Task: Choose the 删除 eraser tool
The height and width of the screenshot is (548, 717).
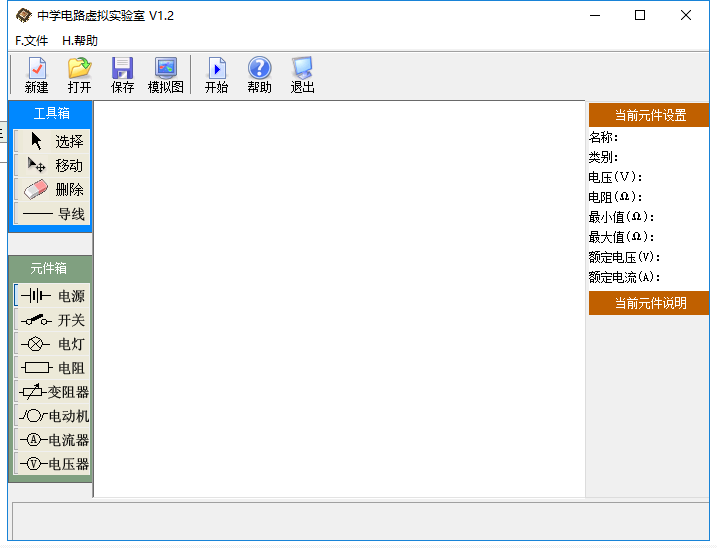Action: pyautogui.click(x=52, y=189)
